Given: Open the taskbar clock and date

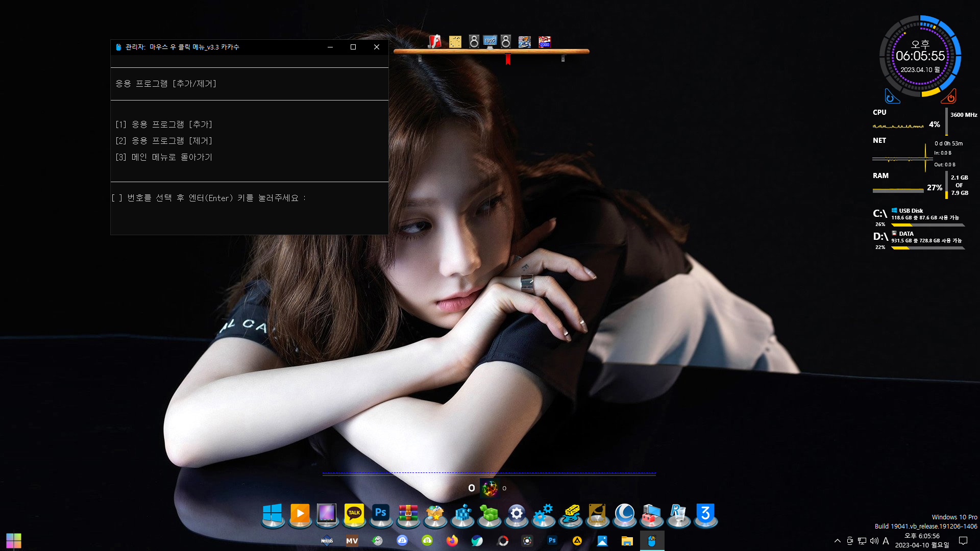Looking at the screenshot, I should (922, 541).
